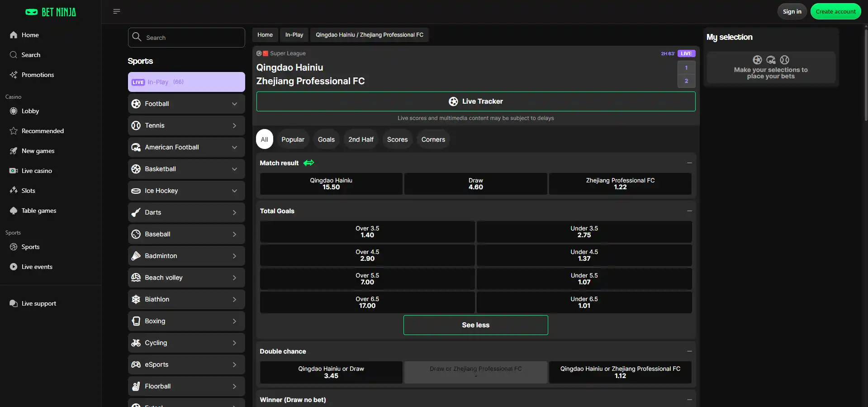
Task: Open the Recommended casino section
Action: click(43, 131)
